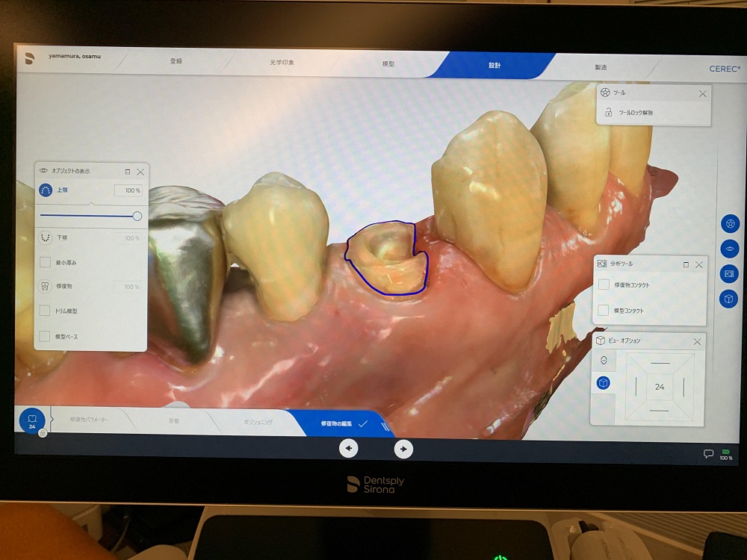The image size is (747, 560).
Task: Click the 分析ツール panel header icon
Action: point(601,264)
